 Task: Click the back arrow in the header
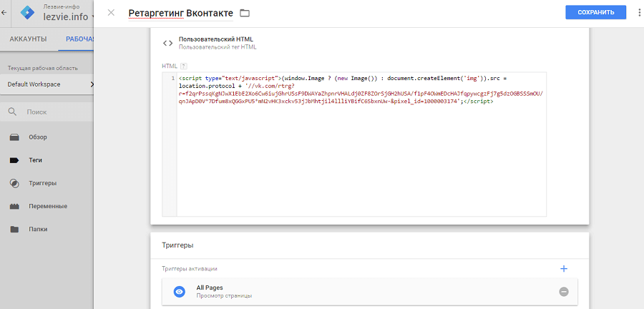[x=6, y=12]
